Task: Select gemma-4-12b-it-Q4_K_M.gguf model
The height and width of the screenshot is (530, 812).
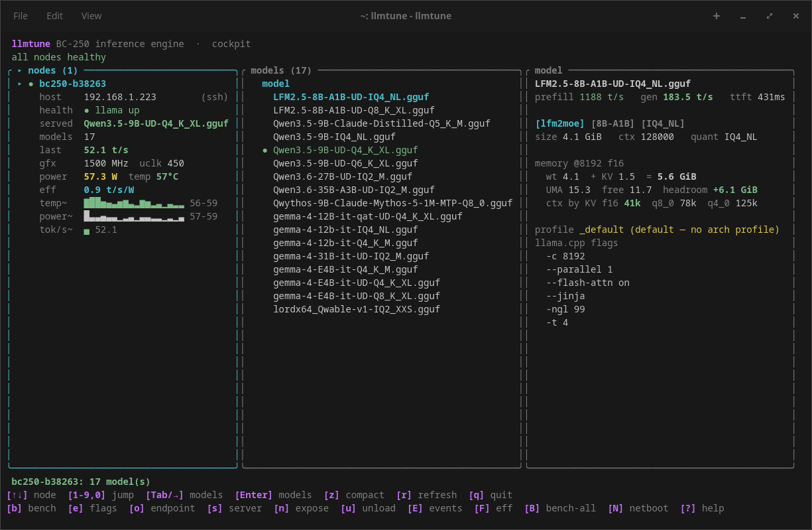Action: coord(346,243)
